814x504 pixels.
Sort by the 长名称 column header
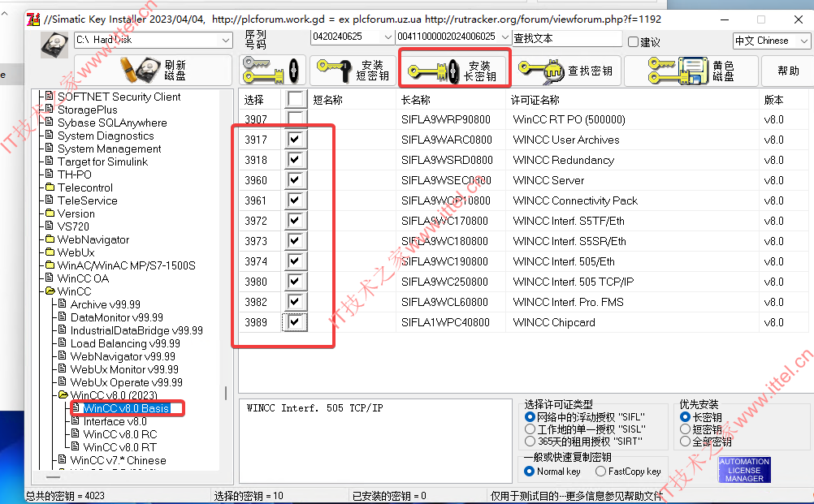[x=452, y=100]
